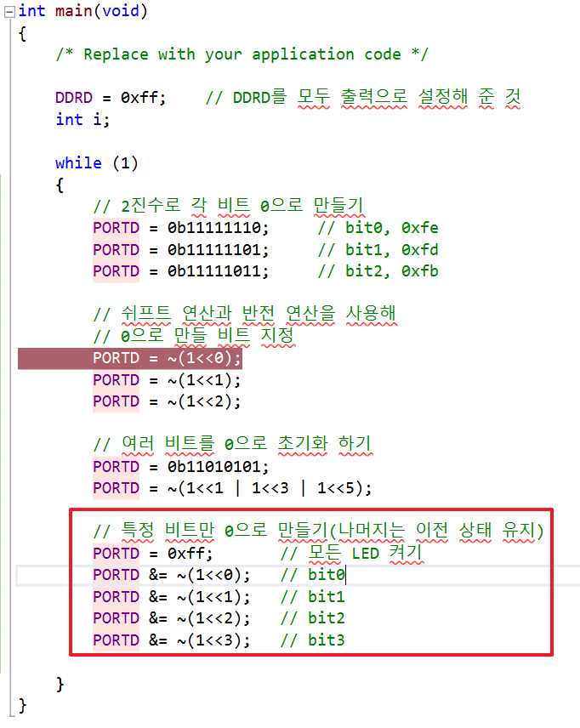580x728 pixels.
Task: Click the 'int i;' declaration
Action: click(82, 120)
